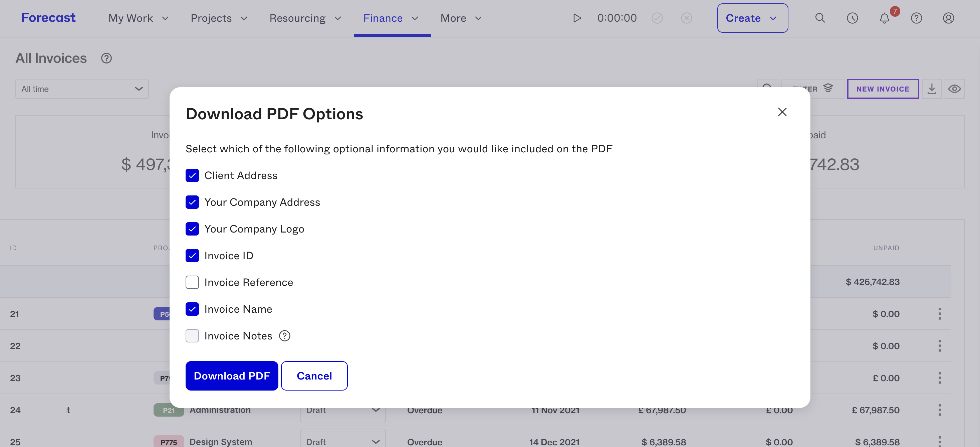Click the P21 project badge

[169, 410]
